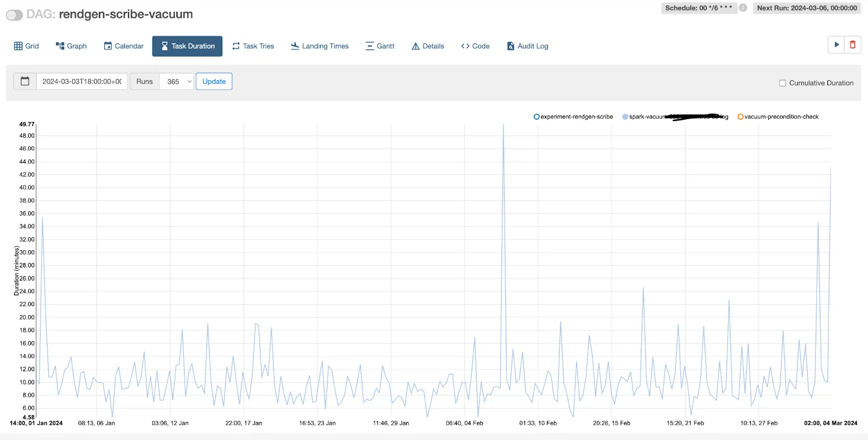Toggle the DAG pause switch
This screenshot has width=868, height=440.
point(15,15)
